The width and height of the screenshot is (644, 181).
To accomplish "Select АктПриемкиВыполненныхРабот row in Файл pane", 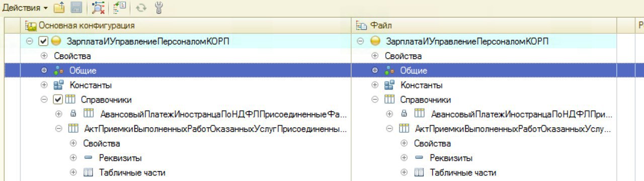I will coord(513,129).
